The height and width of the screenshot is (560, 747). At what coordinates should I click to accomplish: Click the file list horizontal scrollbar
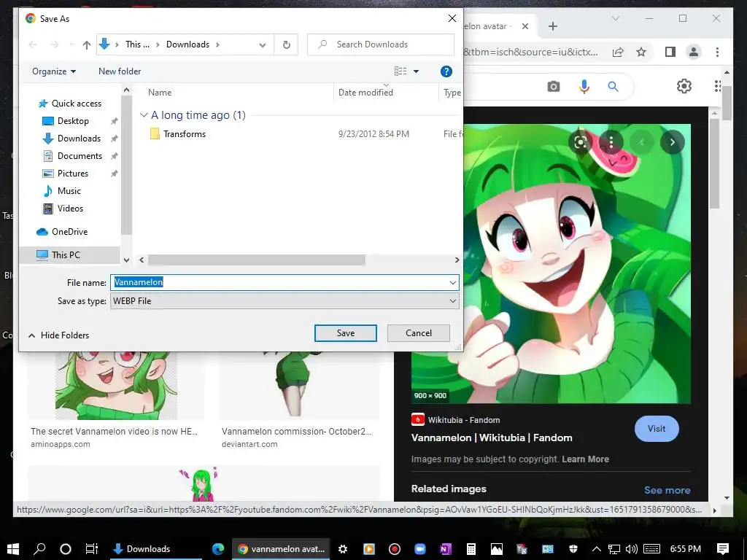(256, 260)
